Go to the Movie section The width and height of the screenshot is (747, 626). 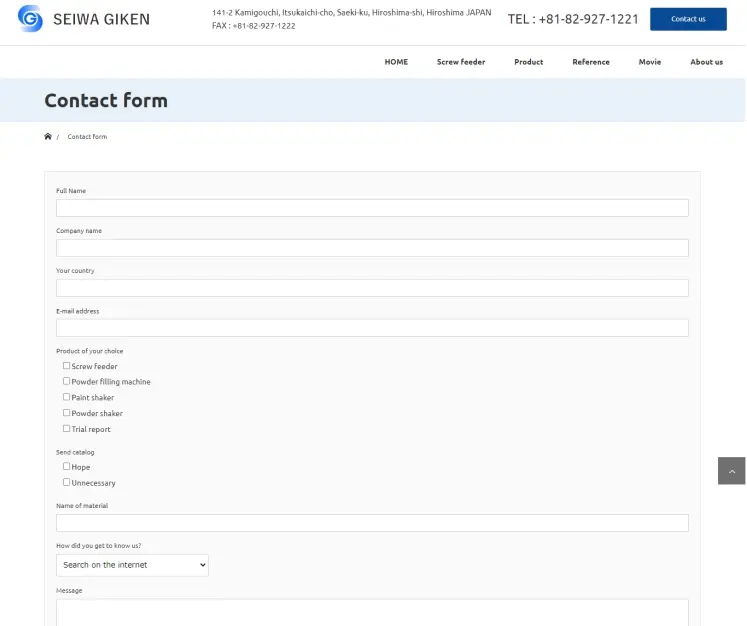click(650, 62)
